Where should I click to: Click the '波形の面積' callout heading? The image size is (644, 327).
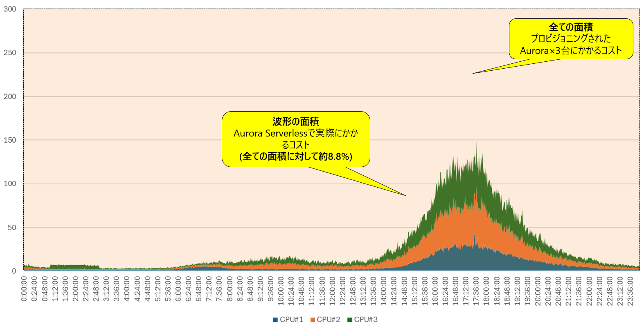(x=296, y=121)
